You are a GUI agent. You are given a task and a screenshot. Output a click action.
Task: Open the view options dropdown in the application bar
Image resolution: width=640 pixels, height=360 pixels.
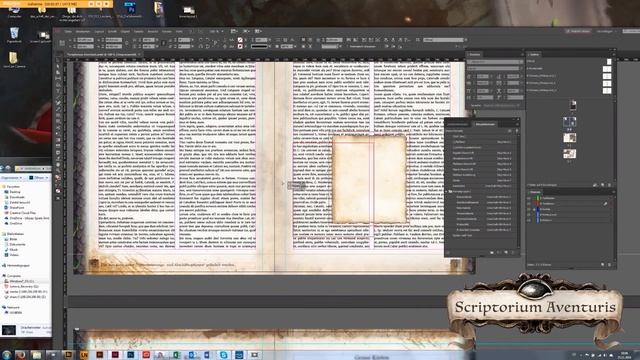click(234, 31)
